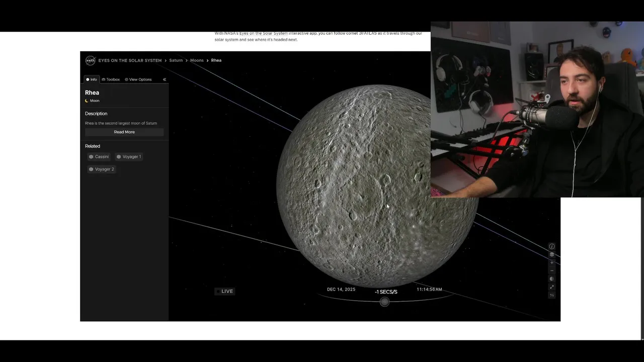Click Eyes on the Solar System breadcrumb
This screenshot has width=644, height=362.
pos(130,60)
